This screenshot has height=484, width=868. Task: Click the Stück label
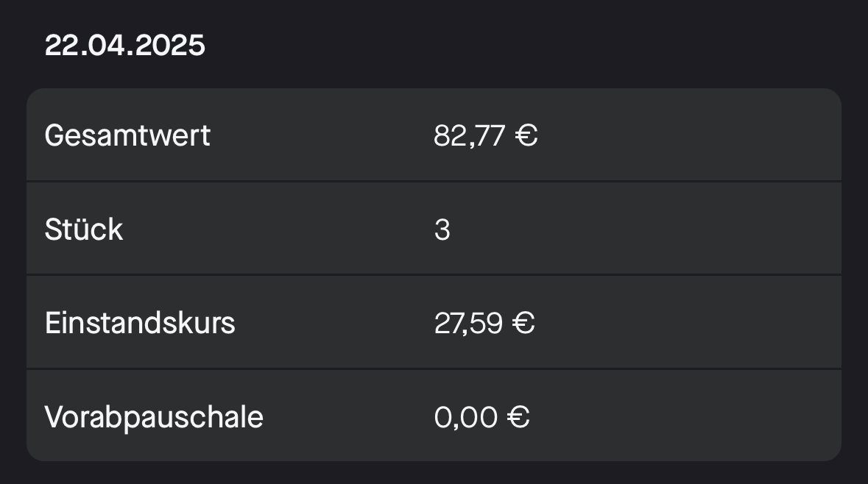84,229
